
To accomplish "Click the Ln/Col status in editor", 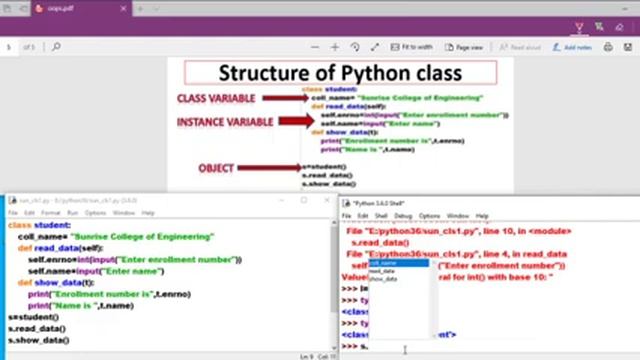I will point(319,356).
